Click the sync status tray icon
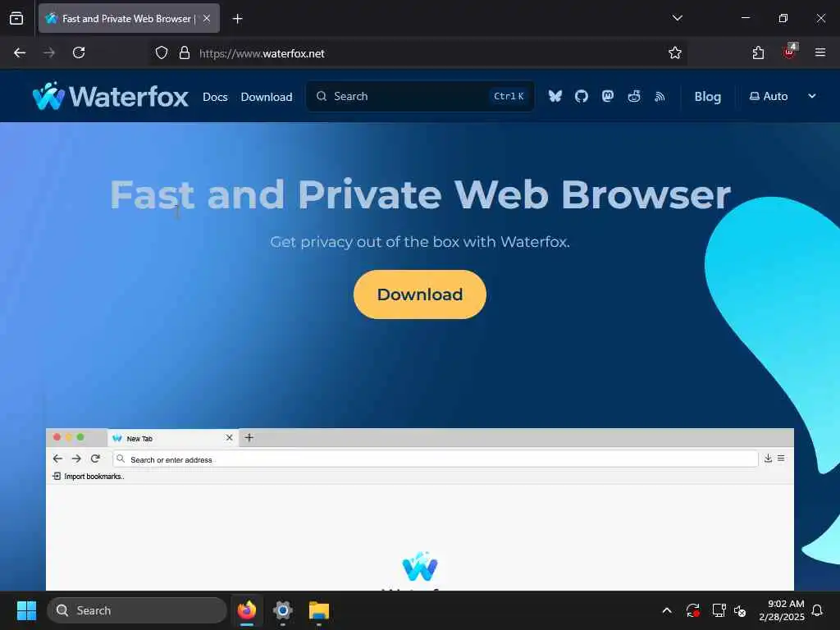 [692, 610]
